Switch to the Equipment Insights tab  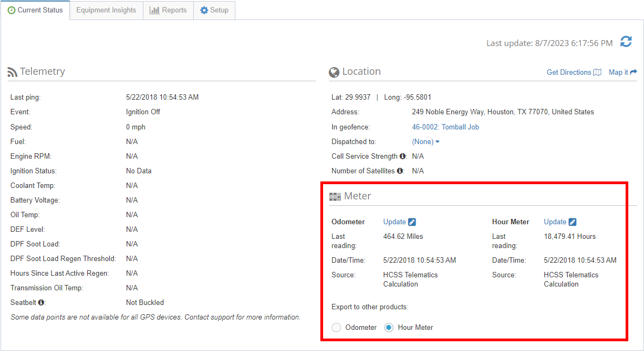[x=106, y=10]
